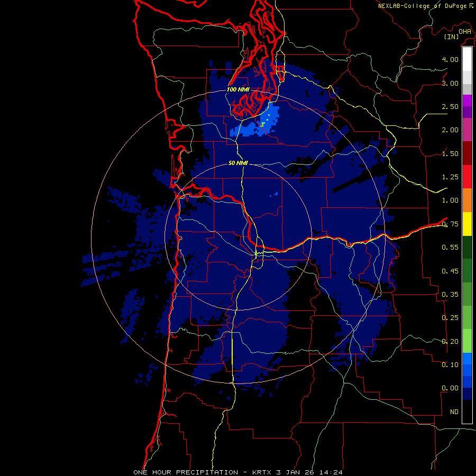Click the ND legend label
The width and height of the screenshot is (476, 476).
coord(454,412)
